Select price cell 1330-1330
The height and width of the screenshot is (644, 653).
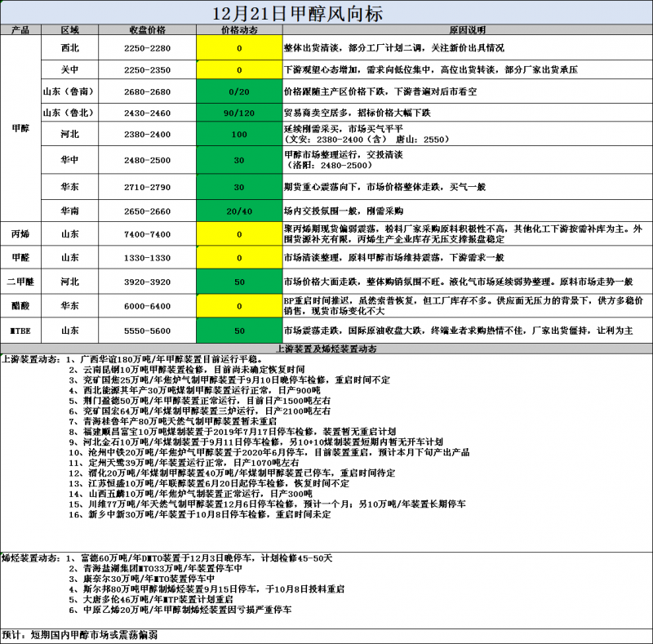(x=147, y=258)
